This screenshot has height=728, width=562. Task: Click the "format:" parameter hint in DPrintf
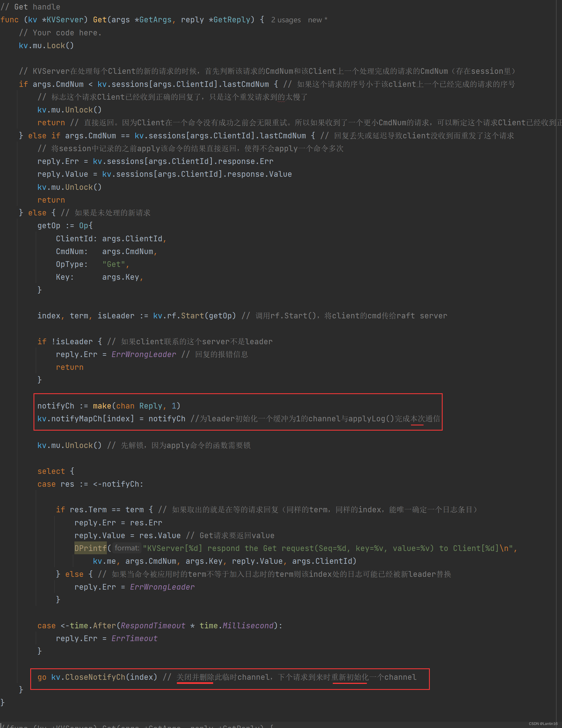[126, 548]
